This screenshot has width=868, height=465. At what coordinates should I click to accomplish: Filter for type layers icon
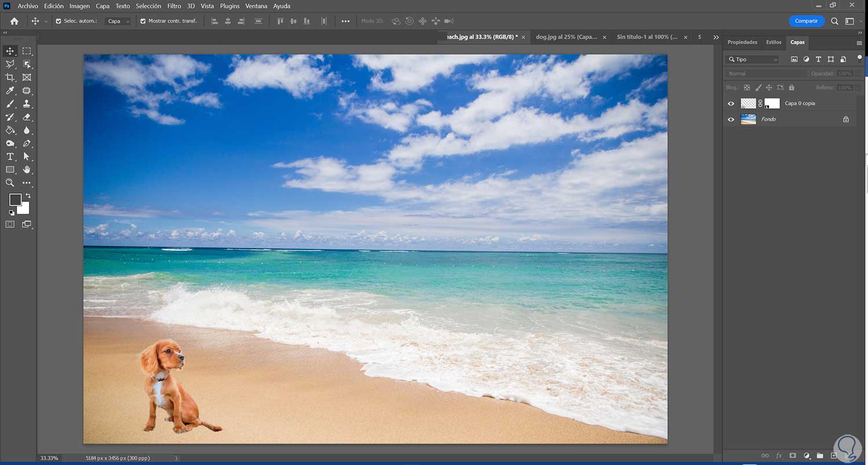coord(818,59)
